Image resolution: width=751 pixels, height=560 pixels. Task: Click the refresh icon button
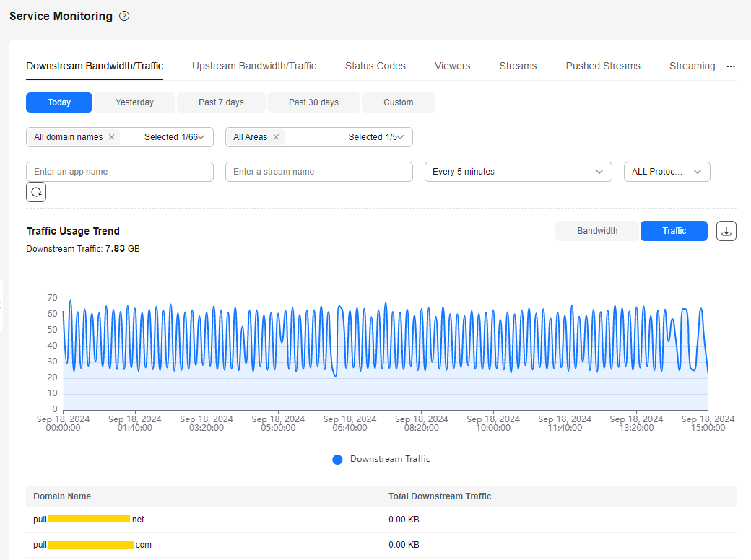(36, 192)
